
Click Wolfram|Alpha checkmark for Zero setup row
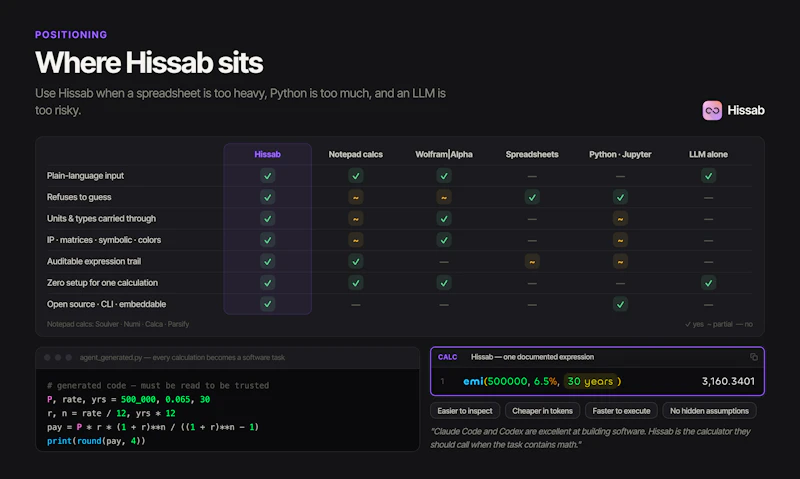[x=444, y=283]
